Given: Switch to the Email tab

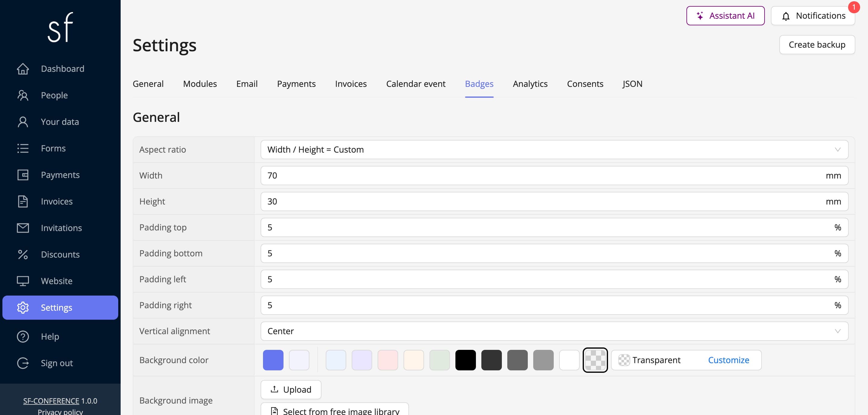Looking at the screenshot, I should [x=247, y=84].
